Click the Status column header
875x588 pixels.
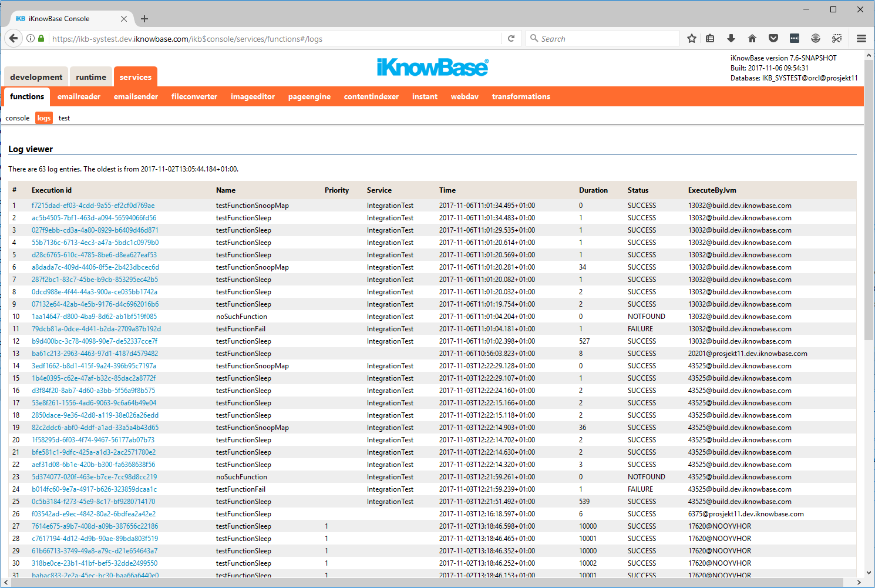click(x=638, y=190)
